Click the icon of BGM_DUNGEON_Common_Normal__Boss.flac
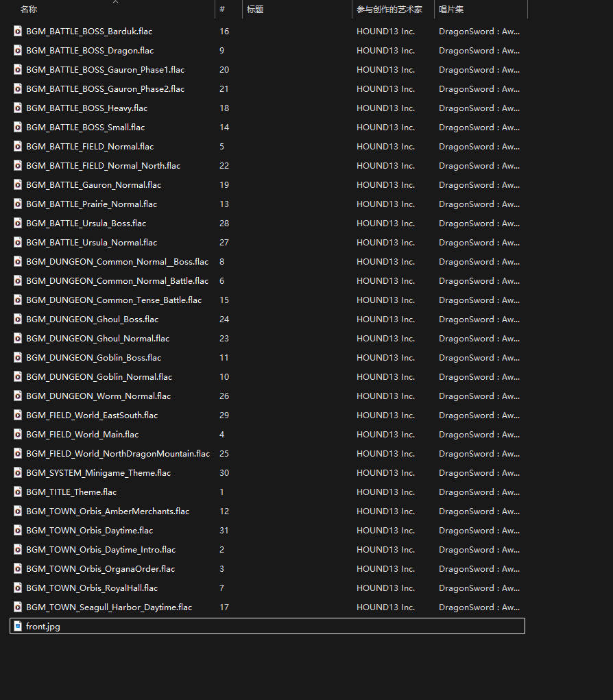The width and height of the screenshot is (613, 700). coord(17,262)
